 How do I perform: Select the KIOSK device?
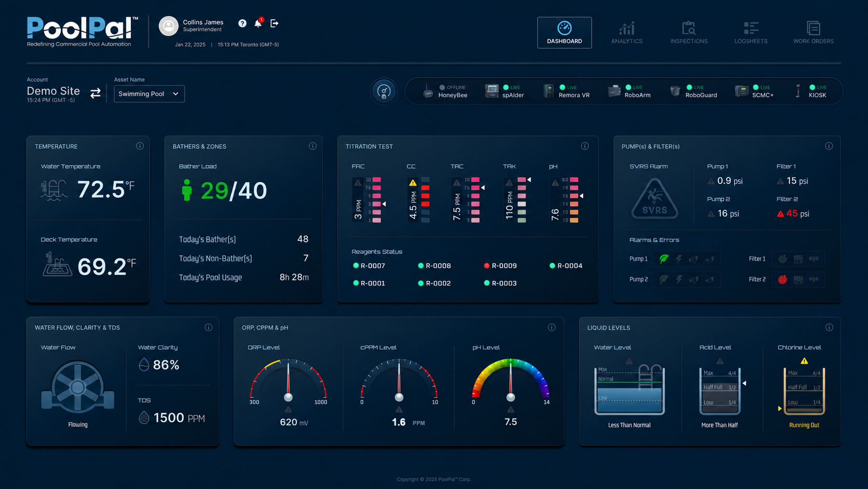coord(811,91)
